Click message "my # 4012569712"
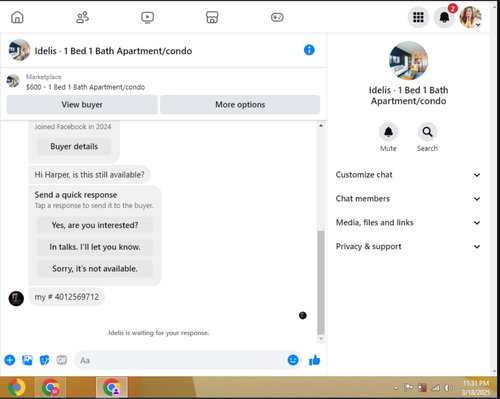 click(67, 297)
